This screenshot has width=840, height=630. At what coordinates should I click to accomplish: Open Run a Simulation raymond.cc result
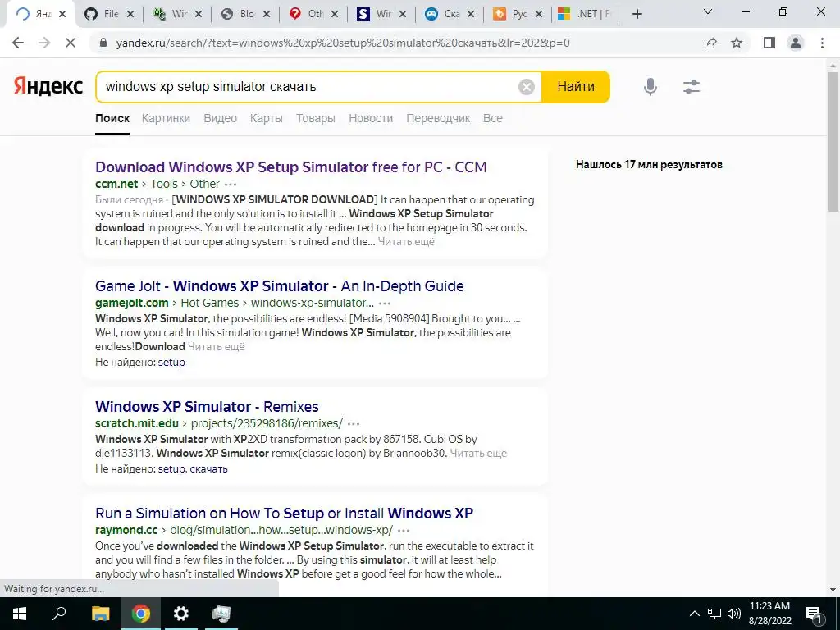[x=285, y=514]
